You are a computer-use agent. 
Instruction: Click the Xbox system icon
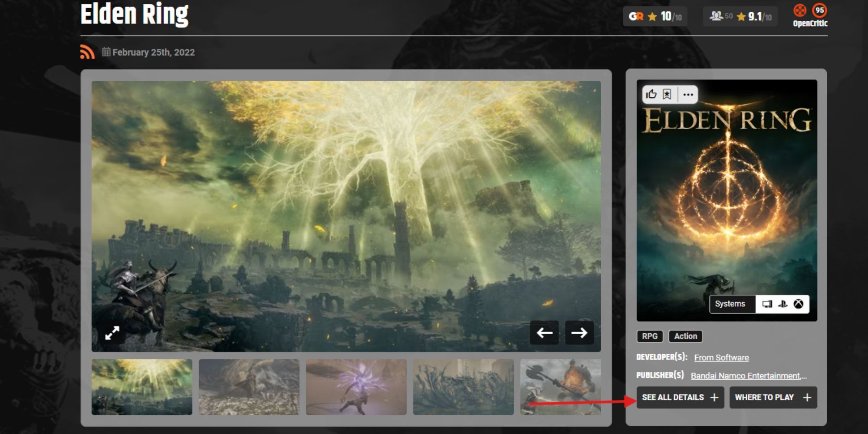tap(799, 304)
